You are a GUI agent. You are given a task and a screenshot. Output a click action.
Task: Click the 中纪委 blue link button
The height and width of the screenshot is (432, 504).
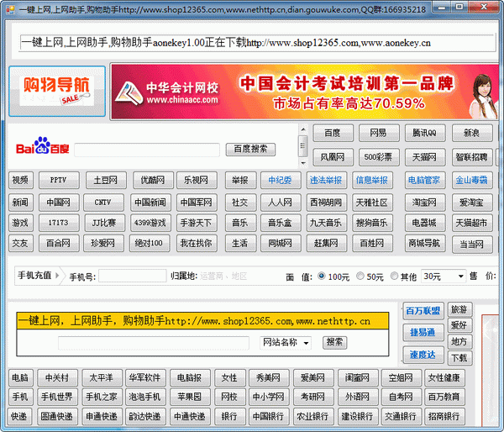pyautogui.click(x=281, y=180)
